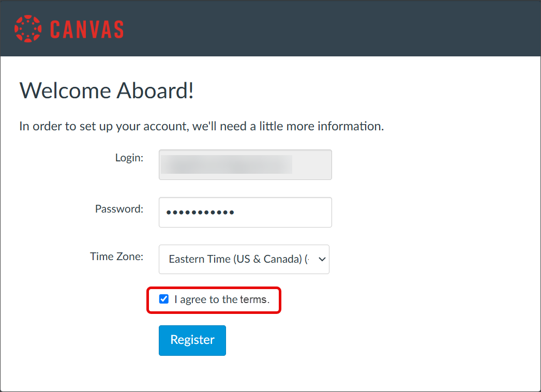Click the Register button
Viewport: 541px width, 392px height.
192,340
